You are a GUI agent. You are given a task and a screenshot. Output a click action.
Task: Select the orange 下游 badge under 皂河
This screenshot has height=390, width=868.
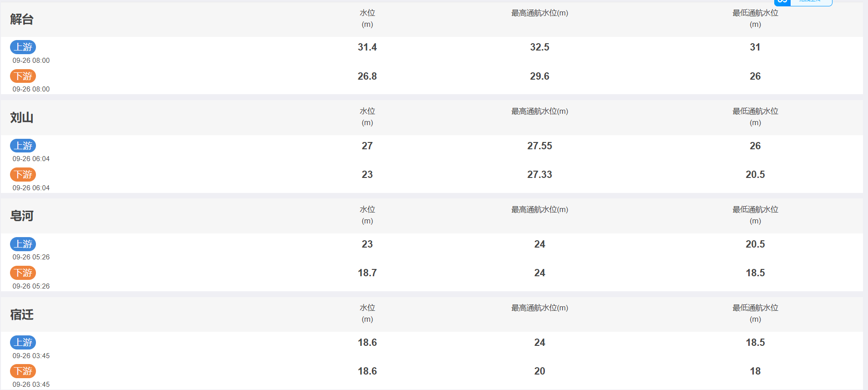point(23,273)
